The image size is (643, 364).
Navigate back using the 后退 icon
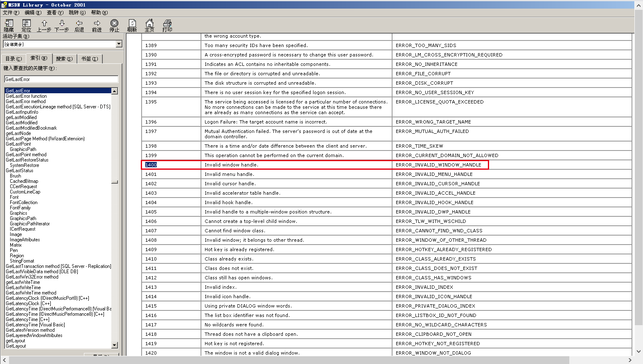tap(79, 25)
